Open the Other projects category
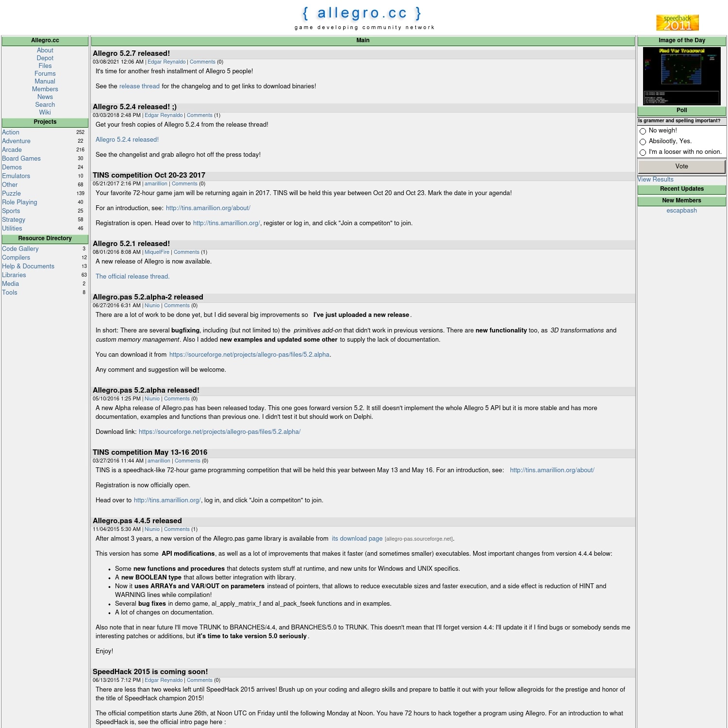The height and width of the screenshot is (728, 728). (10, 185)
